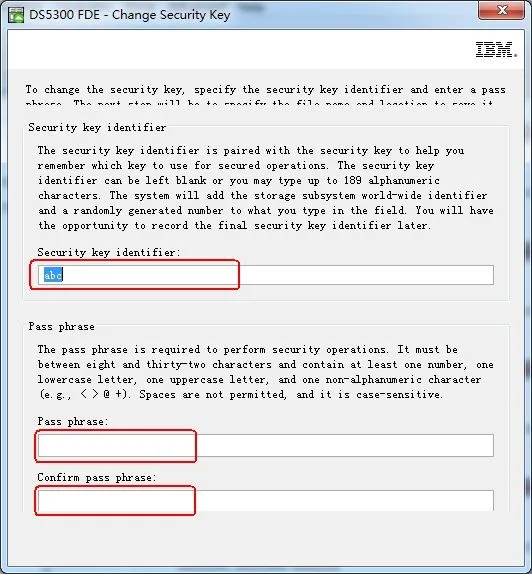Screen dimensions: 532x574
Task: Click the 'Pass phrase' group box title
Action: [62, 326]
